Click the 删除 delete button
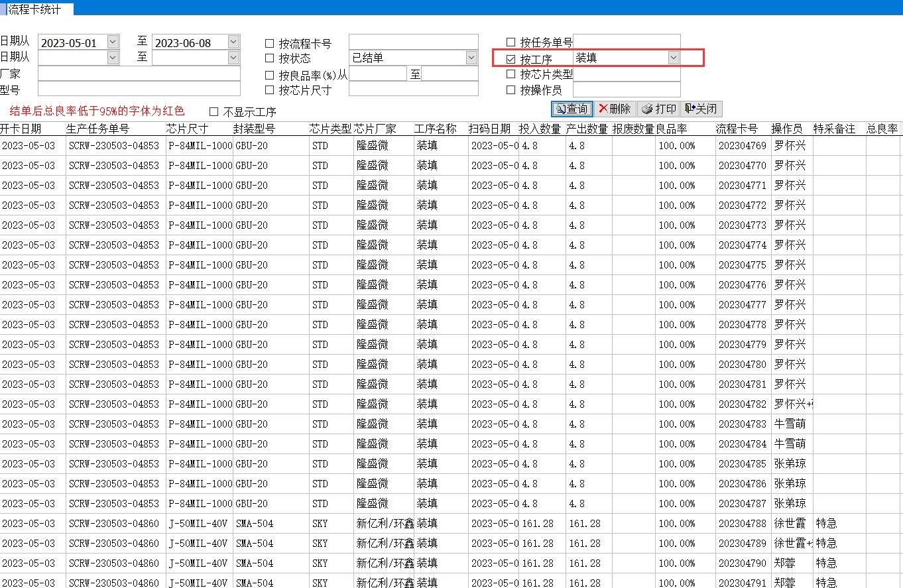This screenshot has width=903, height=588. pos(615,109)
